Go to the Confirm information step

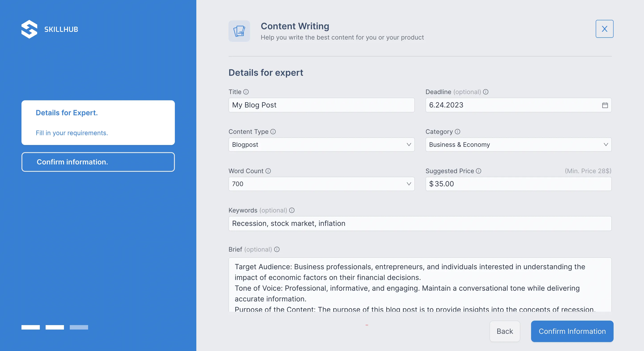(98, 162)
